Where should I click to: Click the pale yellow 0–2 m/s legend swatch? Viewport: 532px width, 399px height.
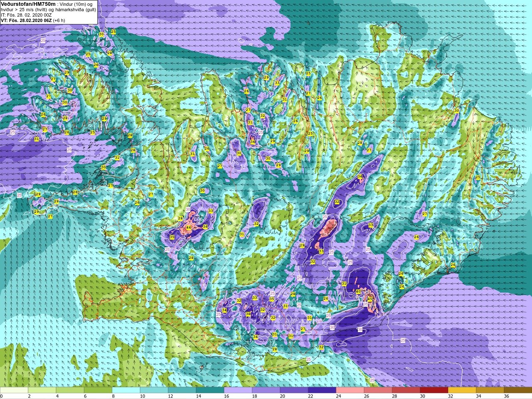coord(14,390)
